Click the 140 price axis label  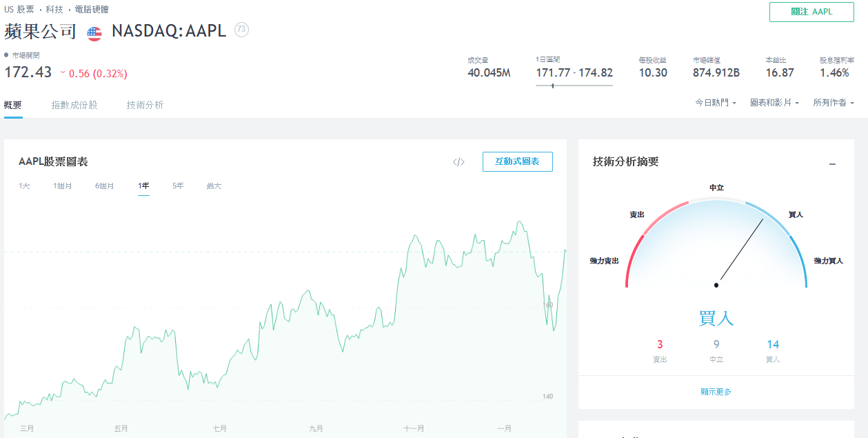pos(547,396)
